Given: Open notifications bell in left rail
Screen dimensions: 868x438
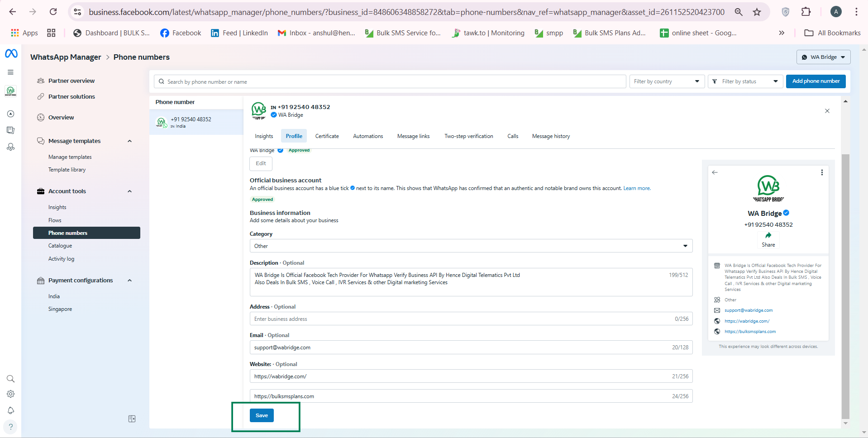Looking at the screenshot, I should point(10,410).
